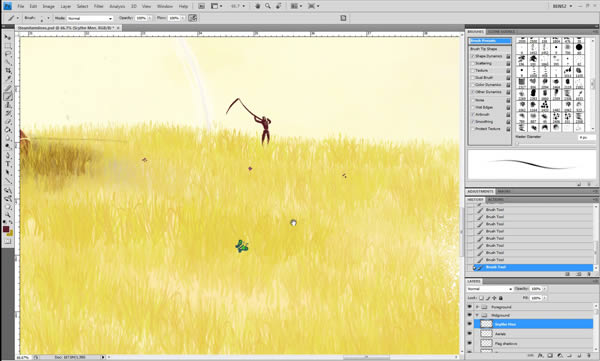Select the Rectangular Marquee tool

pyautogui.click(x=8, y=46)
